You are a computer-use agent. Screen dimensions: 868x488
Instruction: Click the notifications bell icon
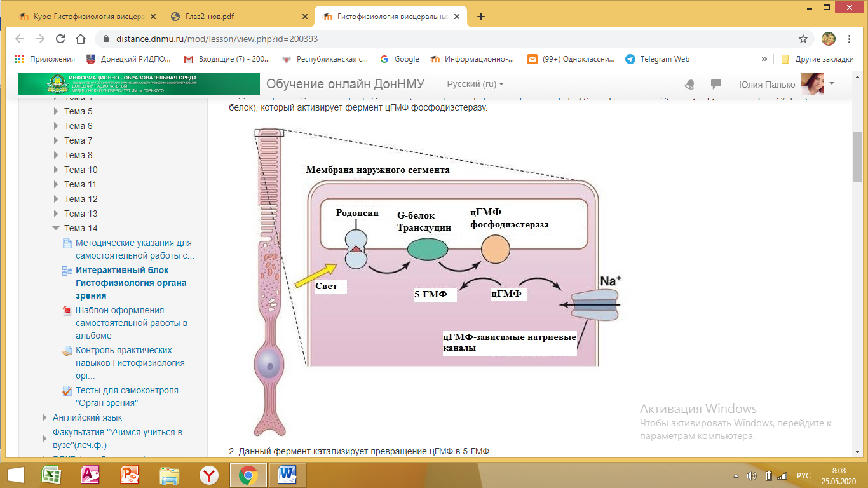coord(689,85)
